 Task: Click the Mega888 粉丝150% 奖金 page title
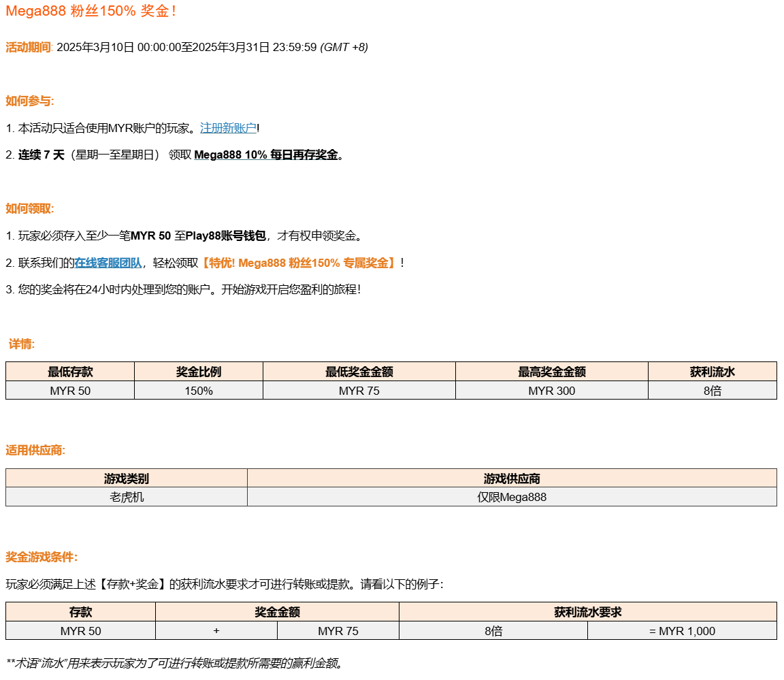pyautogui.click(x=91, y=12)
